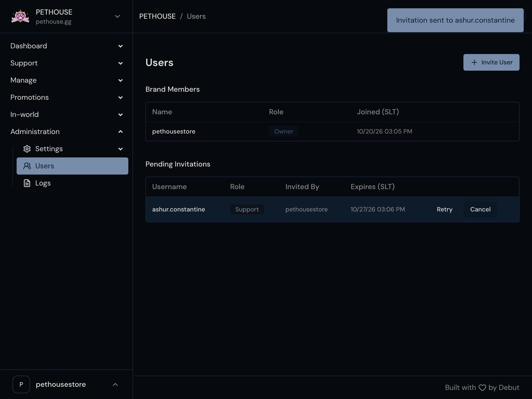Open the PETHOUSE brand switcher dropdown
Viewport: 532px width, 399px height.
click(x=118, y=16)
